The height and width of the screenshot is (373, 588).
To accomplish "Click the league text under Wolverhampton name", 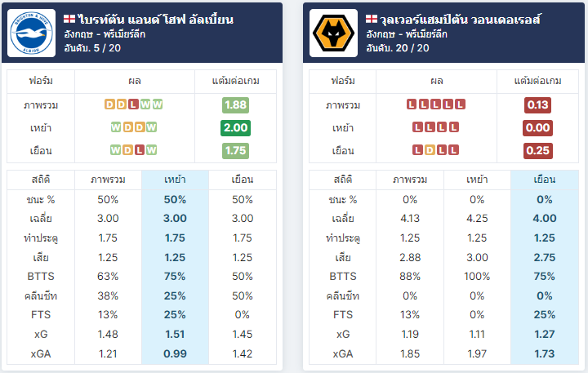I will coord(407,34).
